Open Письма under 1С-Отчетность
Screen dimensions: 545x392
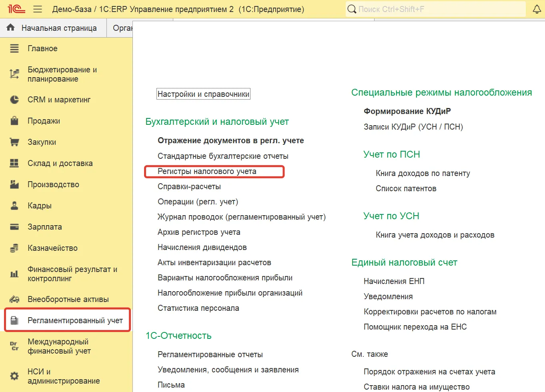coord(171,385)
